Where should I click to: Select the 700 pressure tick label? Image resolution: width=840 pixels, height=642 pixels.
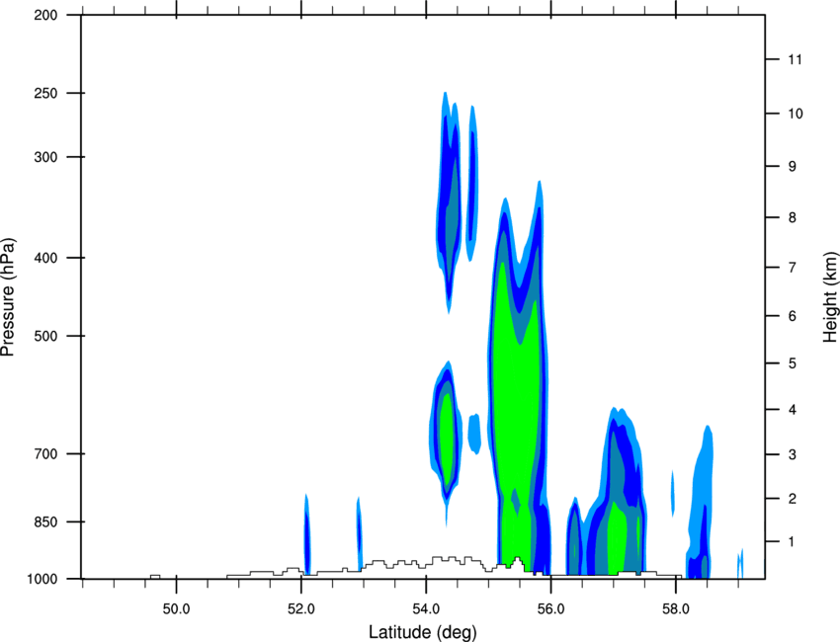[x=45, y=453]
